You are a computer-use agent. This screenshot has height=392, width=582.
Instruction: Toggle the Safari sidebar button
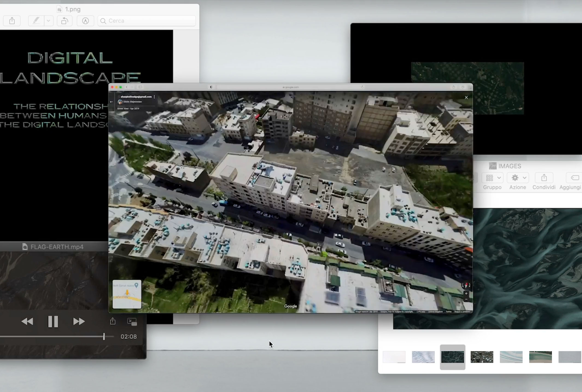pos(140,87)
